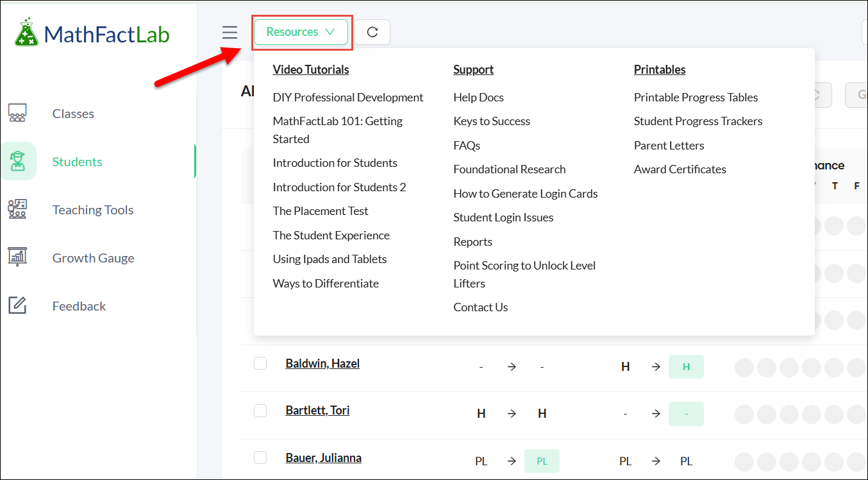Open Julianna Bauer's green PL level selector

[542, 461]
